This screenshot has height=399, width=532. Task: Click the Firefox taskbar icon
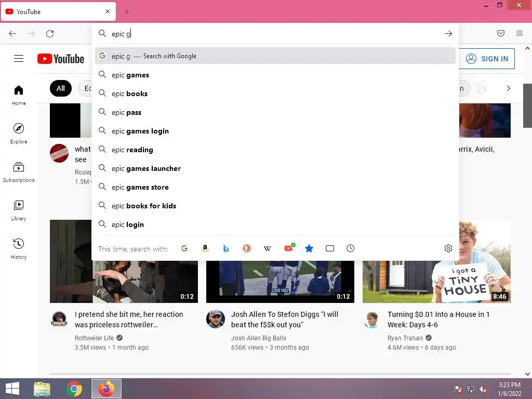tap(107, 389)
